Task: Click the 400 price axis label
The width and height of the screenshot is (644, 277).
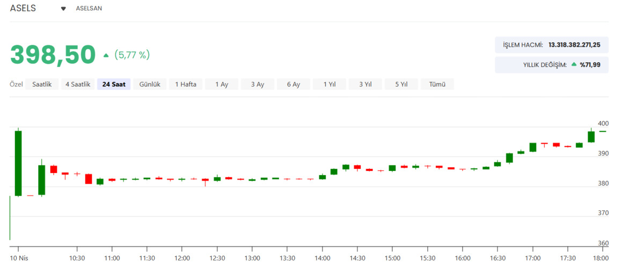Action: [x=603, y=124]
